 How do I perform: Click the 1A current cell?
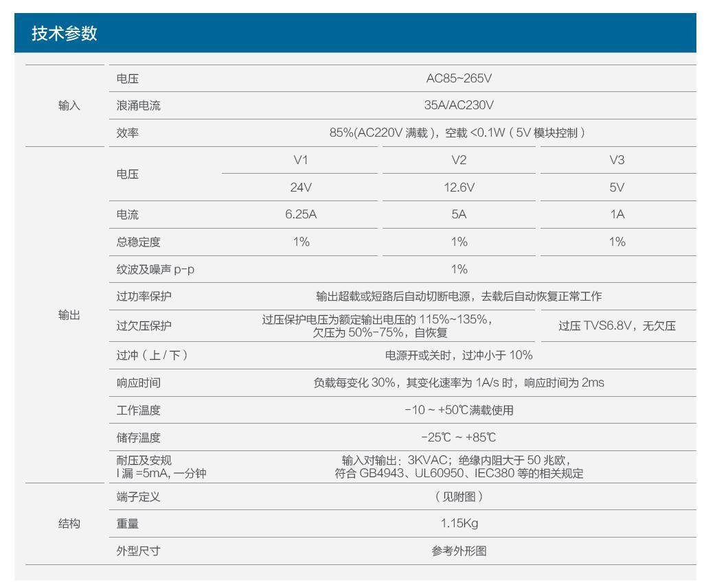coord(617,214)
